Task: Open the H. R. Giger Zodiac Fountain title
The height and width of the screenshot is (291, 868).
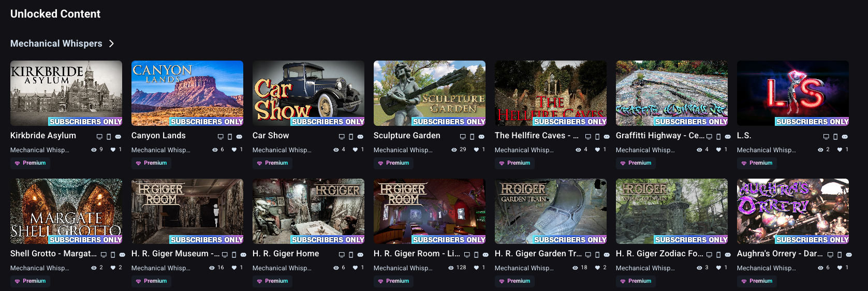Action: click(659, 254)
